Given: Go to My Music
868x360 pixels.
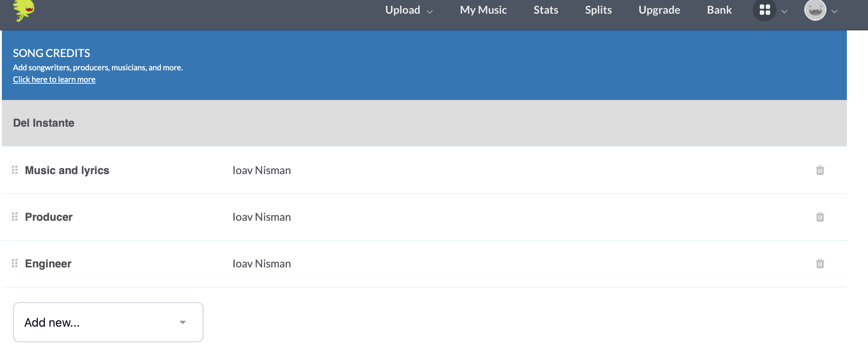Looking at the screenshot, I should click(483, 10).
